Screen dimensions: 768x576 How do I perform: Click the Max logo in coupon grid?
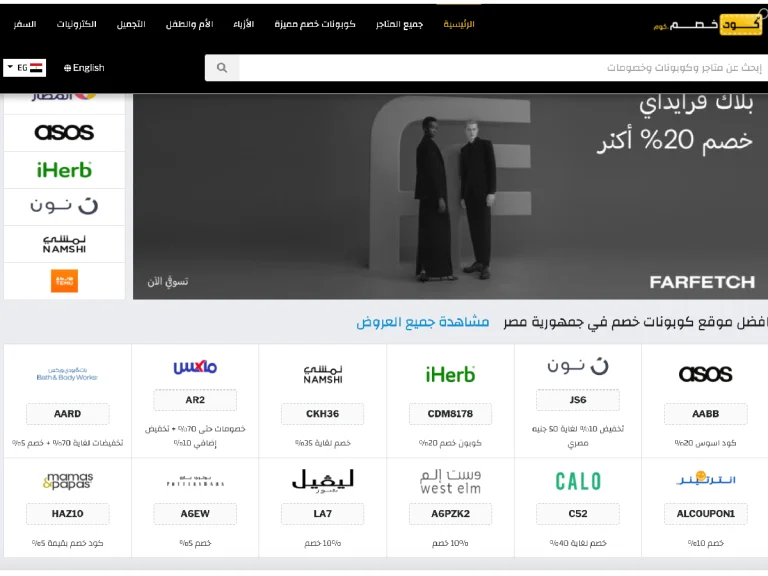195,367
